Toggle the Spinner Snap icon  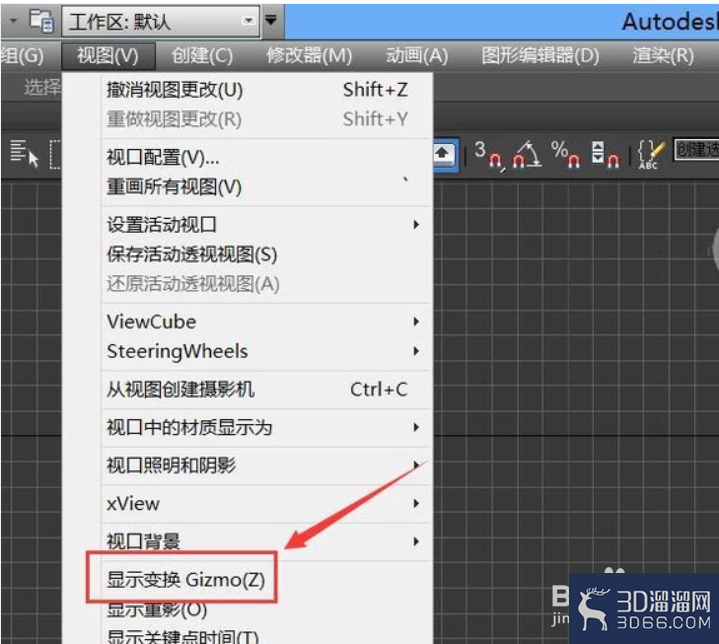coord(605,155)
